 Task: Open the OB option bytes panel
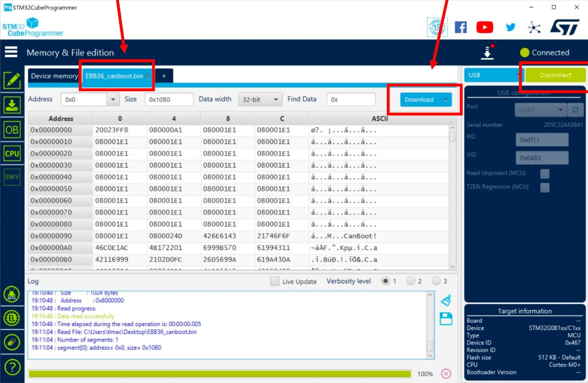(12, 129)
